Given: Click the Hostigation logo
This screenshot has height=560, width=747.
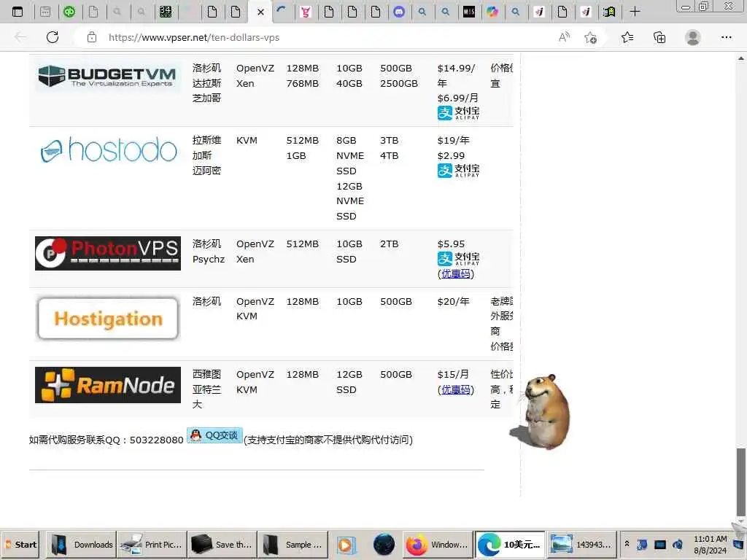Looking at the screenshot, I should (108, 319).
